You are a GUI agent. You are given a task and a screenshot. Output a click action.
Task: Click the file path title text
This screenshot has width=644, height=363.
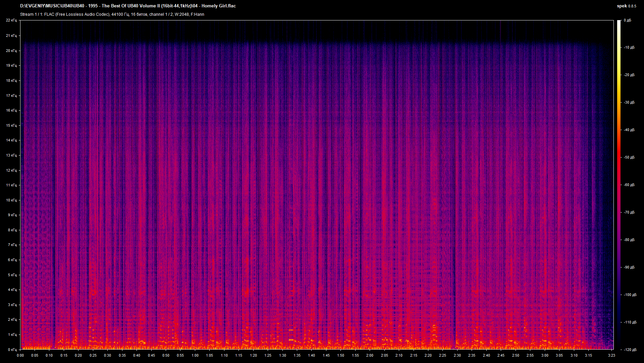(x=128, y=6)
